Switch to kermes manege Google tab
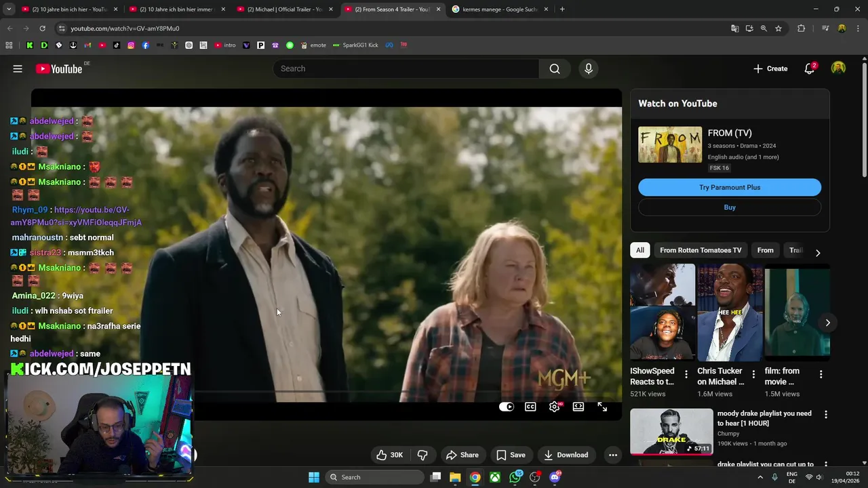This screenshot has width=868, height=488. (500, 9)
